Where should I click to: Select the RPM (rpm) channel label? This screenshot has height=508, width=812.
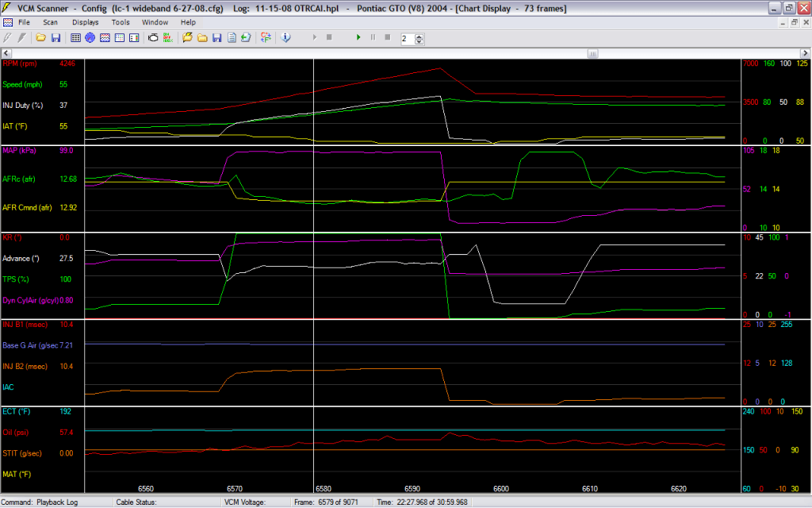pyautogui.click(x=20, y=63)
